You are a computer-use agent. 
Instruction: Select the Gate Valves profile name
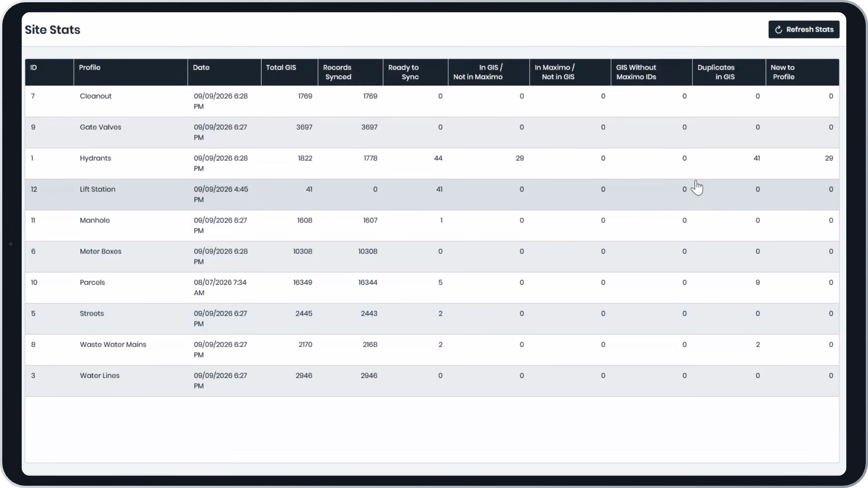tap(100, 127)
